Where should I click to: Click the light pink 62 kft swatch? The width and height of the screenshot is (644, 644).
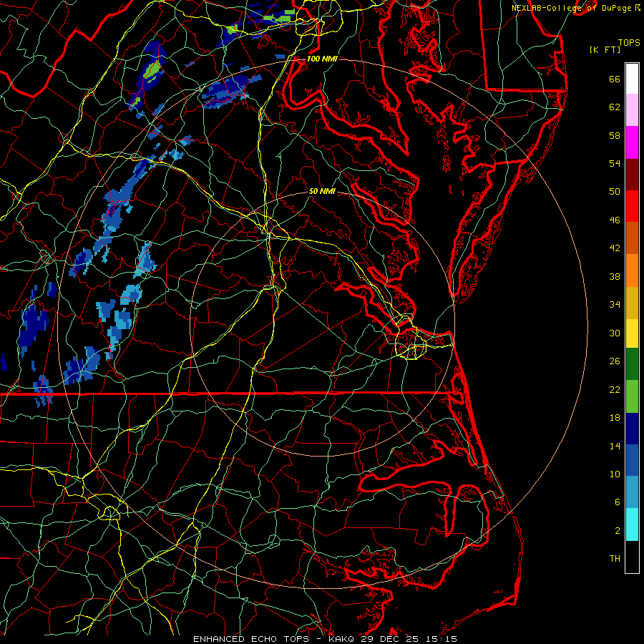pyautogui.click(x=632, y=110)
